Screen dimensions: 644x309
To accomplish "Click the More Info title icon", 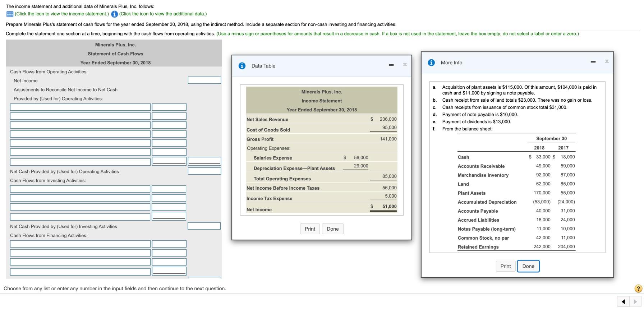I will tap(432, 63).
